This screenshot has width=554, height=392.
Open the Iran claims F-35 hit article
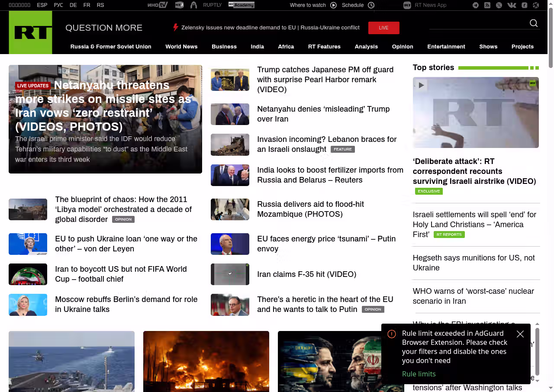(306, 274)
